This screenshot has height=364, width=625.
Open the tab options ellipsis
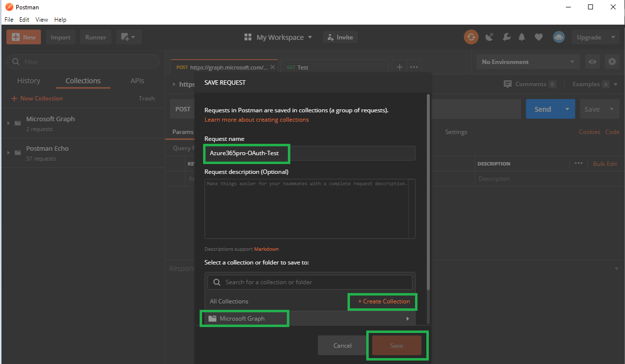(x=414, y=67)
